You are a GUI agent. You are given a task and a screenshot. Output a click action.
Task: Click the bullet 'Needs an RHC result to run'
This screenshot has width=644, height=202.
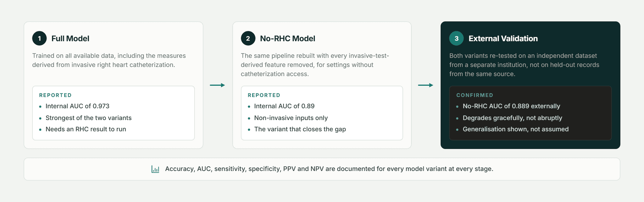(86, 129)
